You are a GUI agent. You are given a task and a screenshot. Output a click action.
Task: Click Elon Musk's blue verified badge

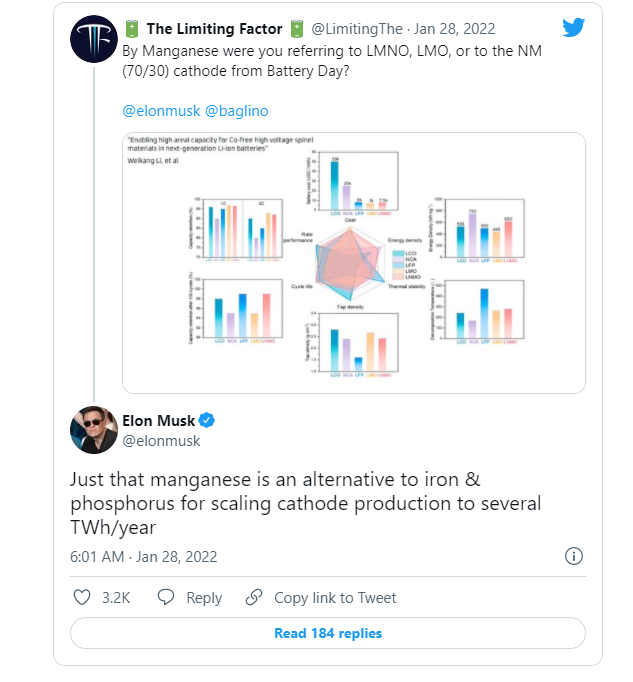point(208,420)
